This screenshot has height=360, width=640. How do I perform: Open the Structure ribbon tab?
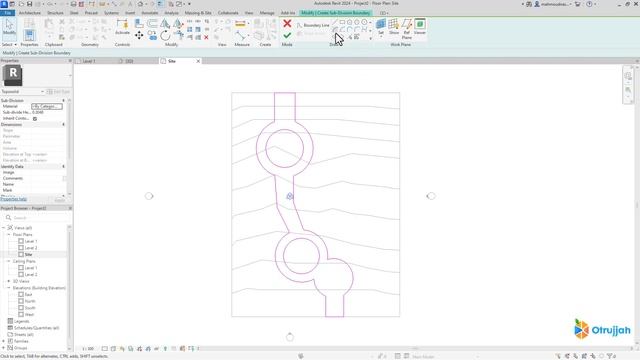[x=55, y=13]
